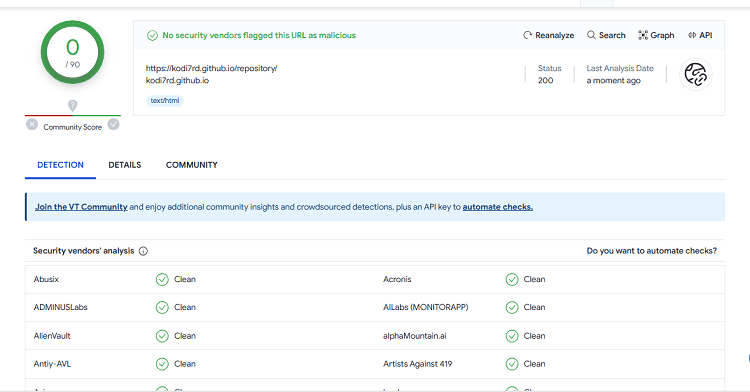Click the ADMINUSLabs Clean check icon
750x392 pixels.
tap(162, 307)
